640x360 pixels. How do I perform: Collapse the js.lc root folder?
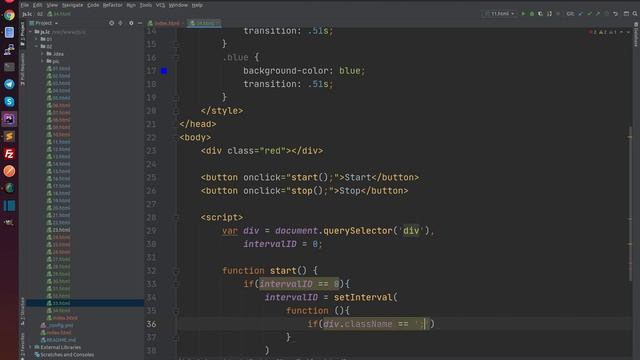tap(31, 32)
